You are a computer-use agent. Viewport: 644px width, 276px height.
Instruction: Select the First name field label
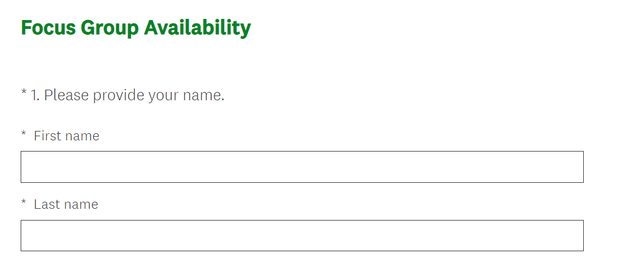tap(66, 136)
